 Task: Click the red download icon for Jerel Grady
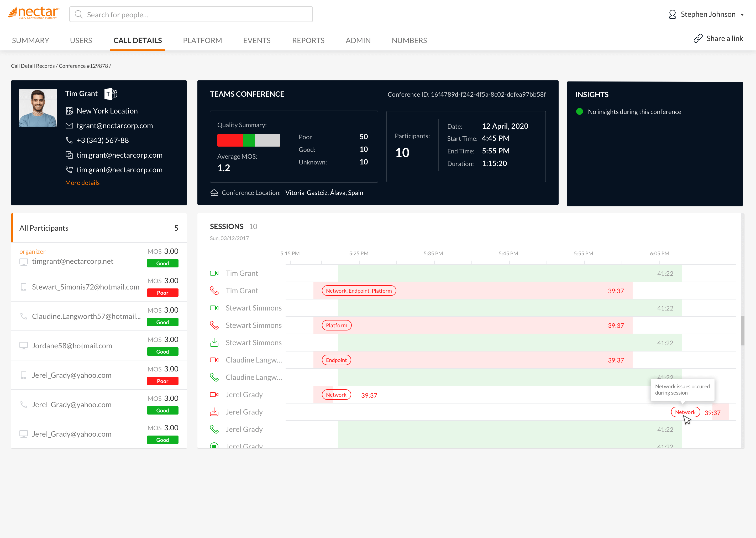[x=214, y=412]
